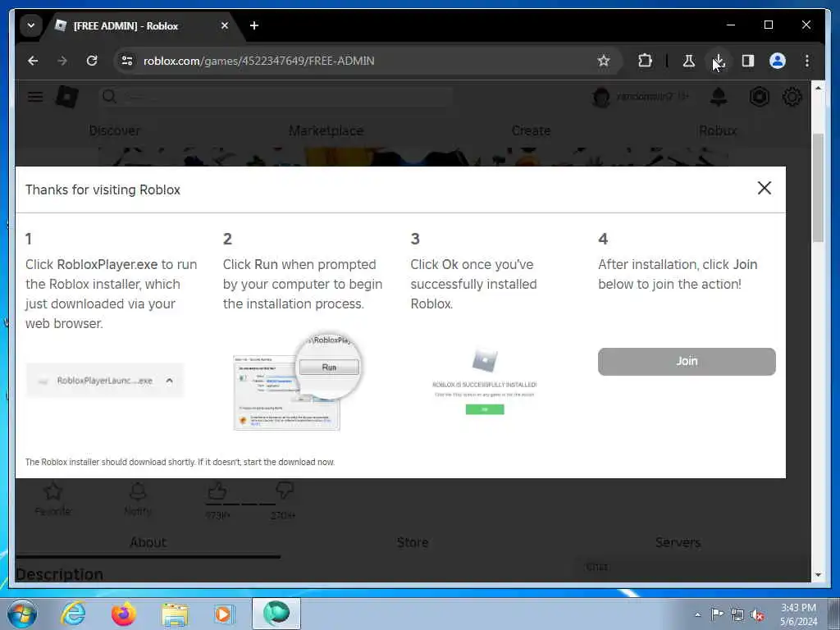Click the Roblox logo home icon

coord(67,97)
